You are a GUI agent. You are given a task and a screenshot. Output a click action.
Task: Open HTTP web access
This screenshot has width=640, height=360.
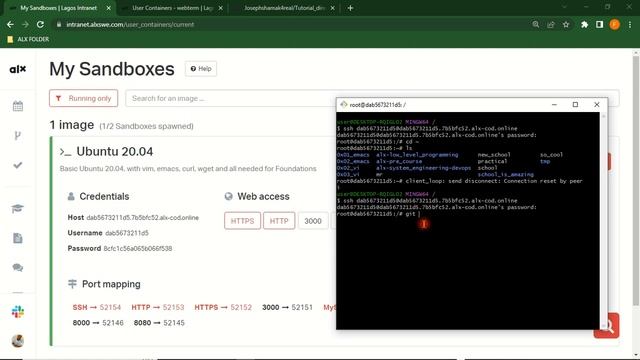coord(279,221)
